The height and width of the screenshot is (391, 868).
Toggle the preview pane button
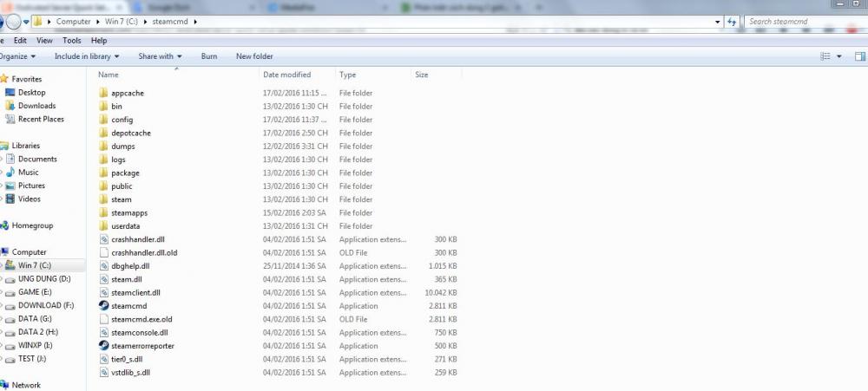coord(859,56)
